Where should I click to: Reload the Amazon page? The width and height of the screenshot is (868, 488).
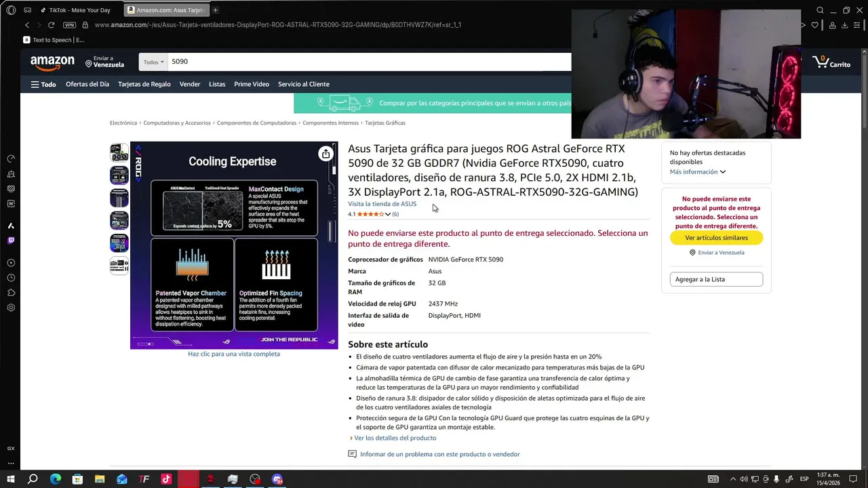click(51, 25)
